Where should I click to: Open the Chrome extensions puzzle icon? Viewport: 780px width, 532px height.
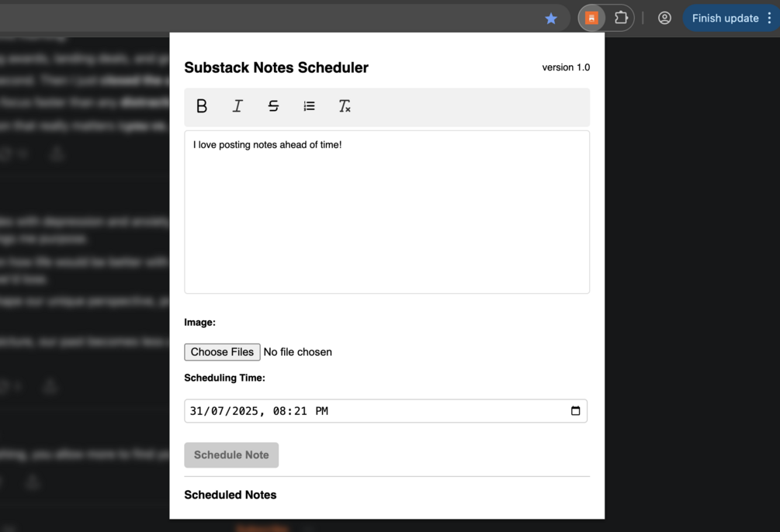point(621,18)
